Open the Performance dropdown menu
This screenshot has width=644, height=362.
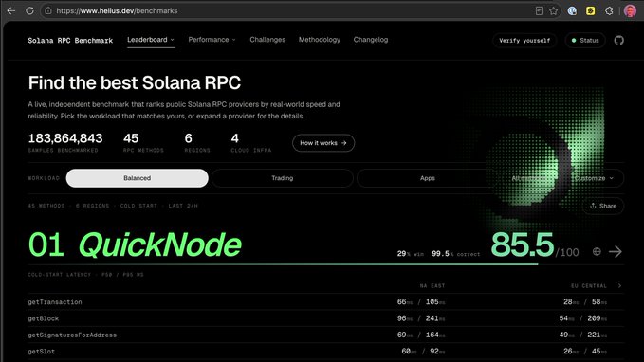click(212, 40)
